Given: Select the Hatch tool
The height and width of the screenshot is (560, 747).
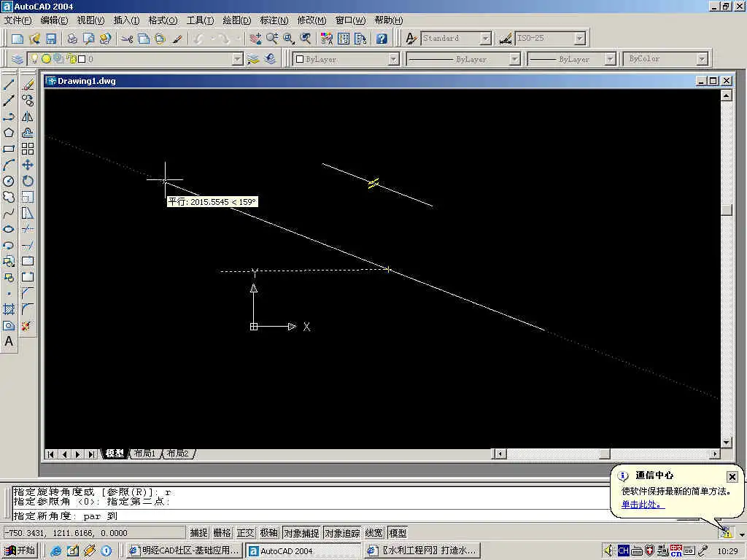Looking at the screenshot, I should tap(9, 309).
